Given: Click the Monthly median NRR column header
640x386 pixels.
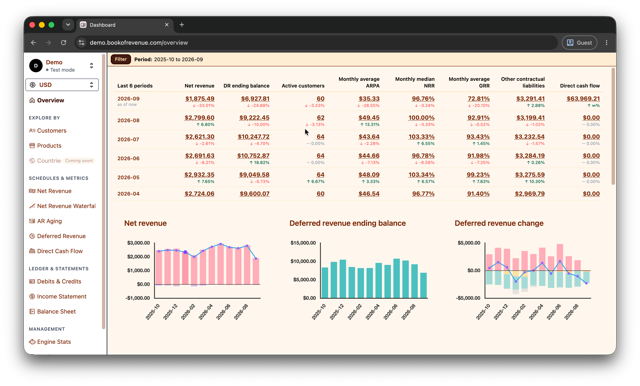Looking at the screenshot, I should pyautogui.click(x=415, y=82).
